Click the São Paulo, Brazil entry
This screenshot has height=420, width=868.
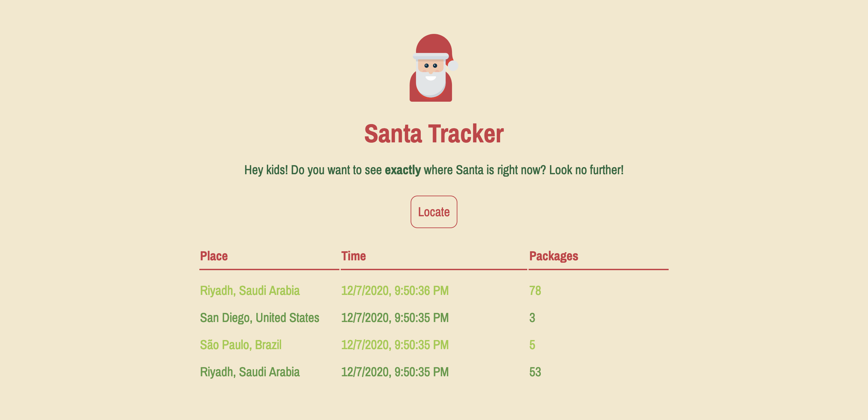(x=241, y=345)
